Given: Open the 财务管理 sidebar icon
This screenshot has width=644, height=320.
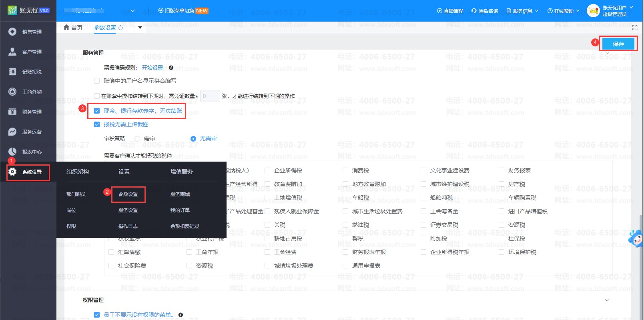Looking at the screenshot, I should pyautogui.click(x=12, y=112).
